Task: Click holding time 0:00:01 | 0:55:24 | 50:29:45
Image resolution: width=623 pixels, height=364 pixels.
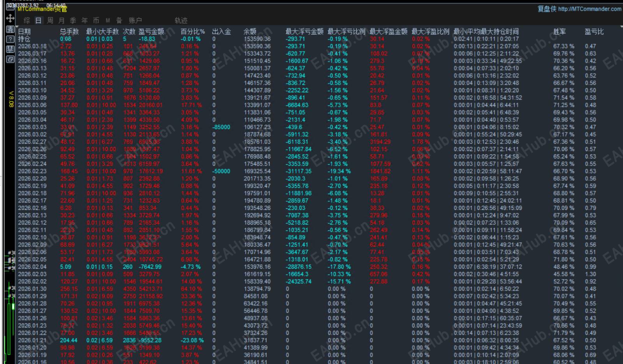Action: pos(488,135)
